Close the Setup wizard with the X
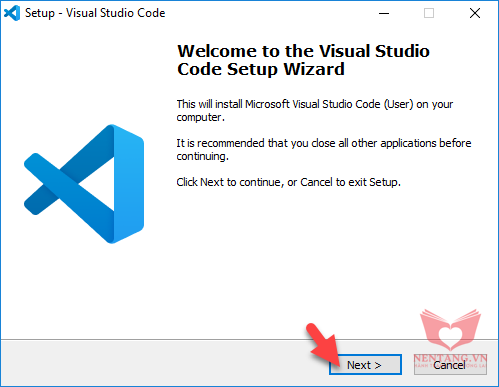 [x=475, y=13]
